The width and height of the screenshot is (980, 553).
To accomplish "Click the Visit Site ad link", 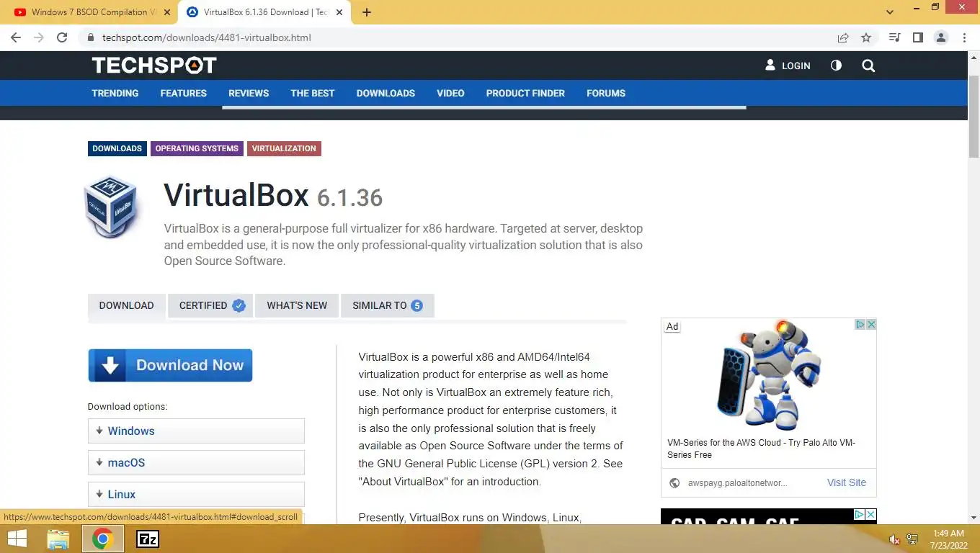I will 847,482.
